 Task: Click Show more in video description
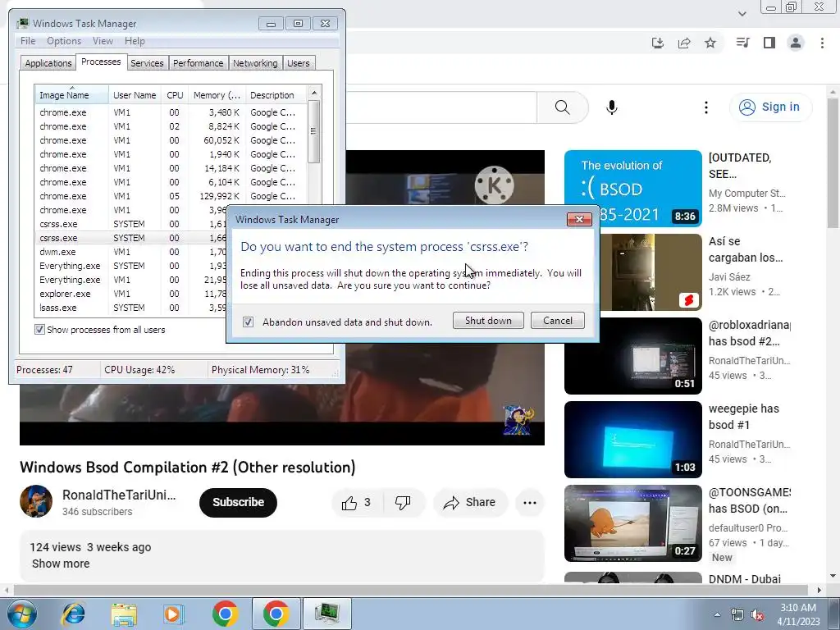(x=61, y=564)
